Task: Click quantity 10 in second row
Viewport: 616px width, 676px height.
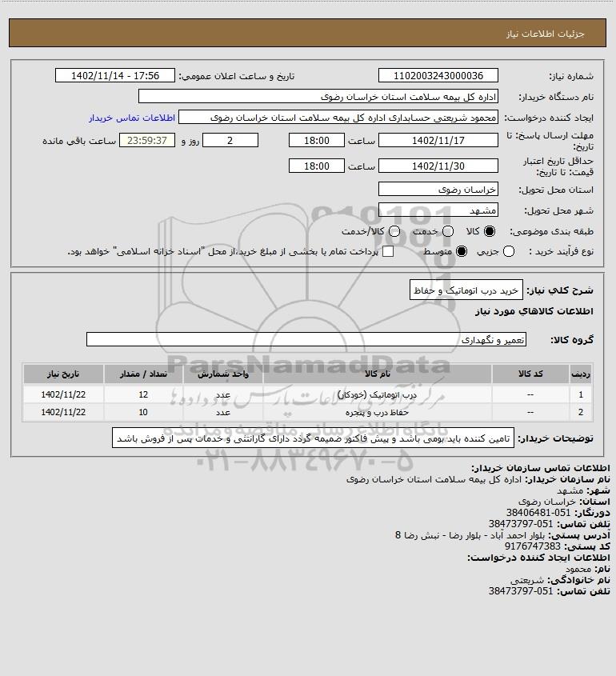Action: [143, 412]
